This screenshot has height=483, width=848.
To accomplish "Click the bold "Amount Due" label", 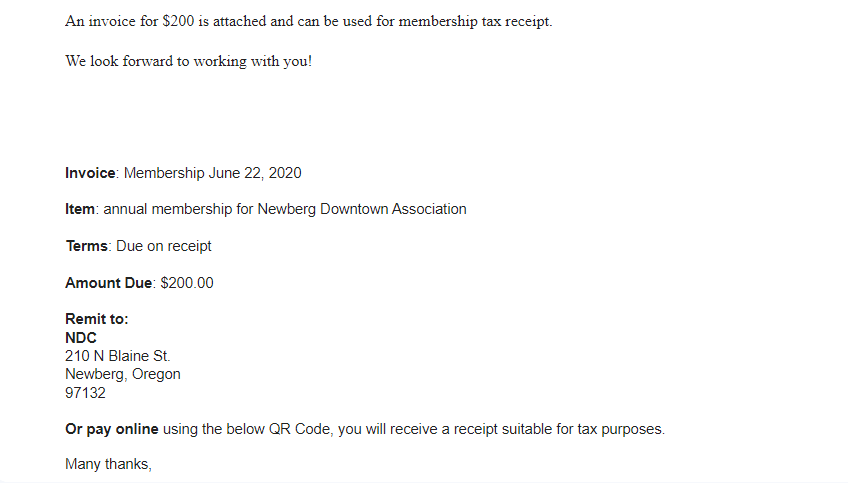I will coord(108,283).
